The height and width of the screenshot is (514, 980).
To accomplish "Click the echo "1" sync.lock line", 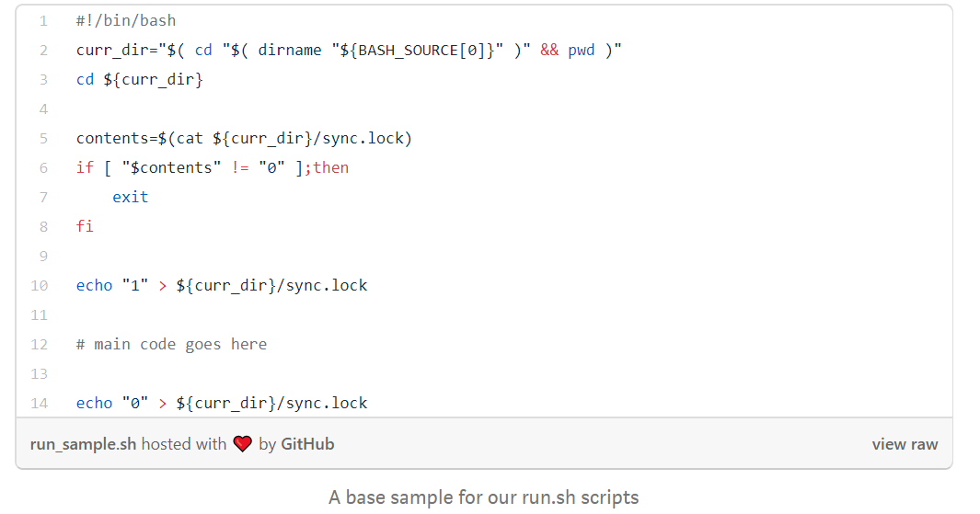I will pyautogui.click(x=221, y=285).
